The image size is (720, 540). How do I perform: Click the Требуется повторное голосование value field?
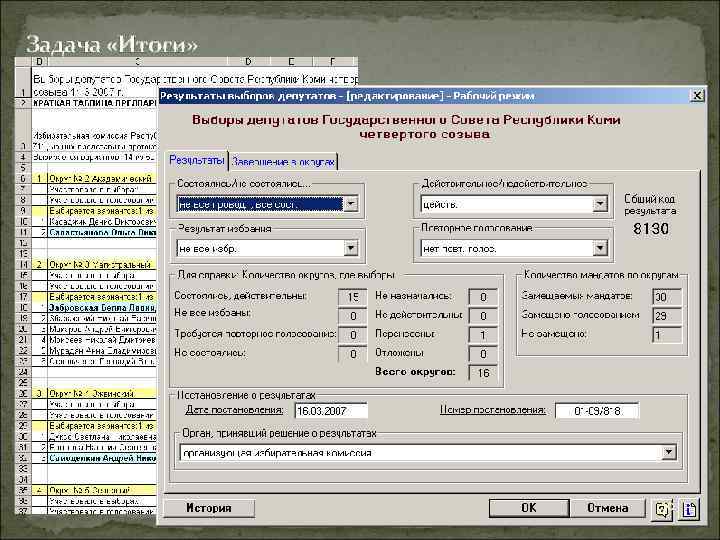352,335
